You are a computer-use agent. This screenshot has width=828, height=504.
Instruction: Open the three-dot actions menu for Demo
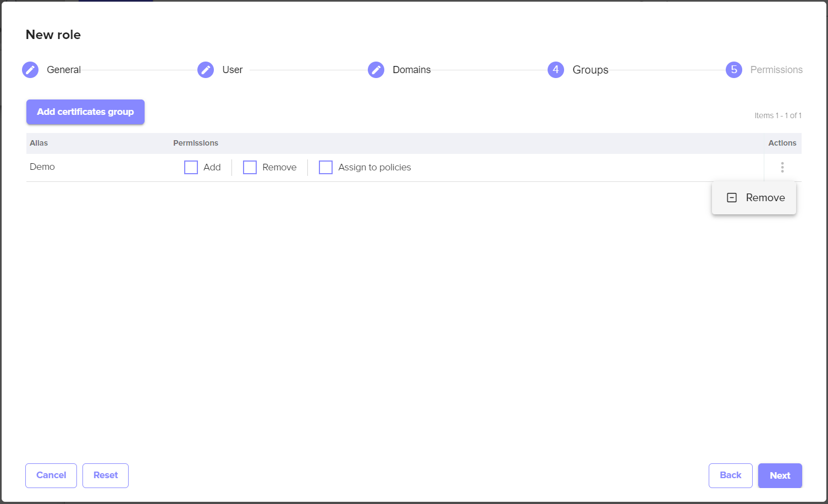click(782, 167)
